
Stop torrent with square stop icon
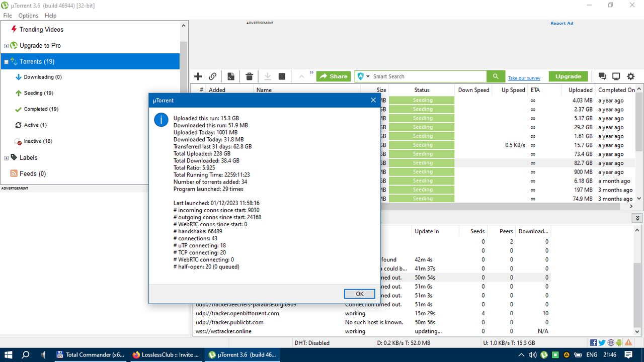pyautogui.click(x=282, y=76)
